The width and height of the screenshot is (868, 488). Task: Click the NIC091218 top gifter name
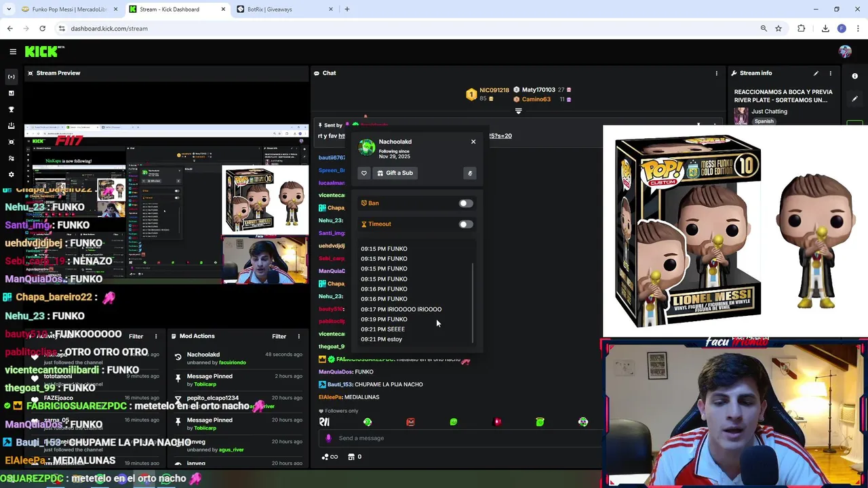click(x=494, y=90)
